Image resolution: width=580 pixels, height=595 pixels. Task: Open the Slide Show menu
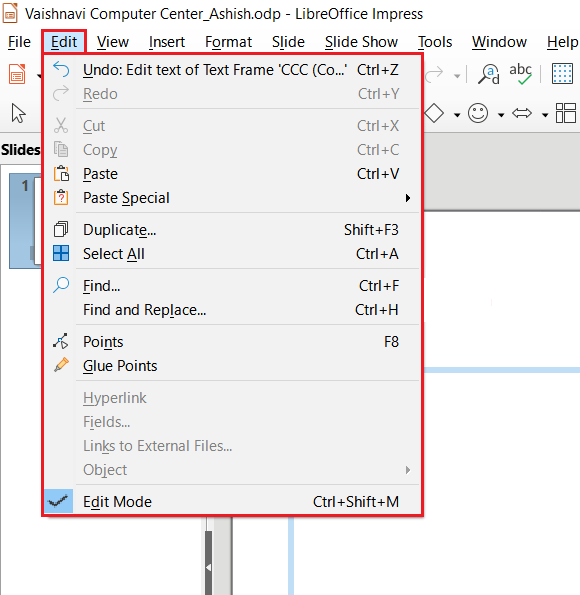[361, 42]
